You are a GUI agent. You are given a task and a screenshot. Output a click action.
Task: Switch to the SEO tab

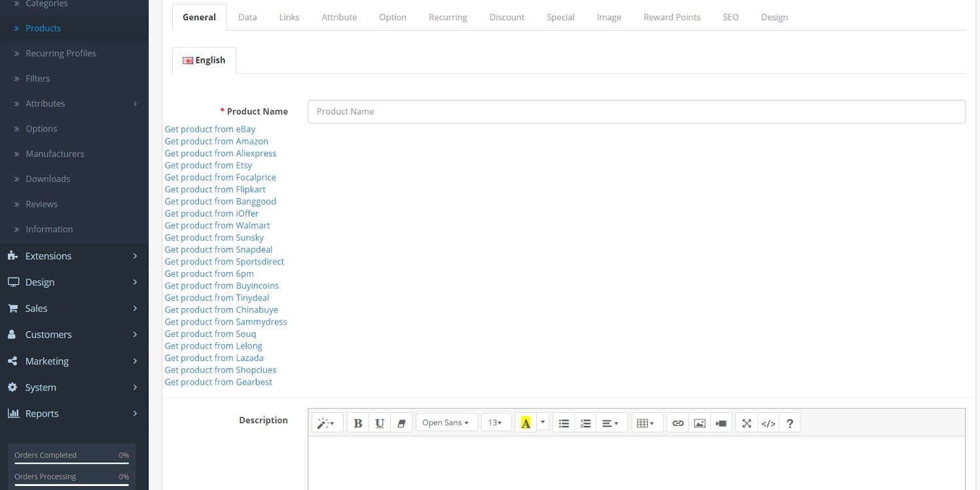pyautogui.click(x=731, y=17)
